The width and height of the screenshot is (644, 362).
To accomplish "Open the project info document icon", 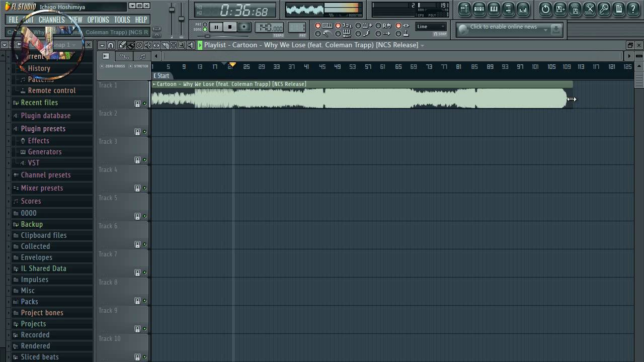I will tap(619, 9).
